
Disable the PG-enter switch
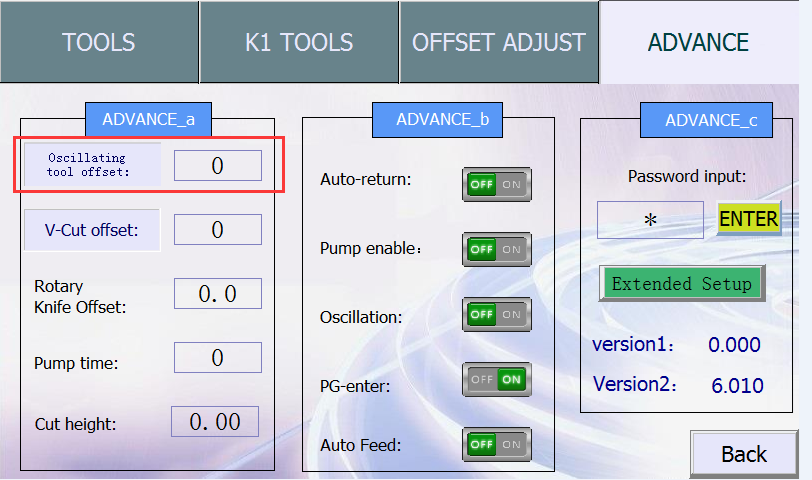496,380
